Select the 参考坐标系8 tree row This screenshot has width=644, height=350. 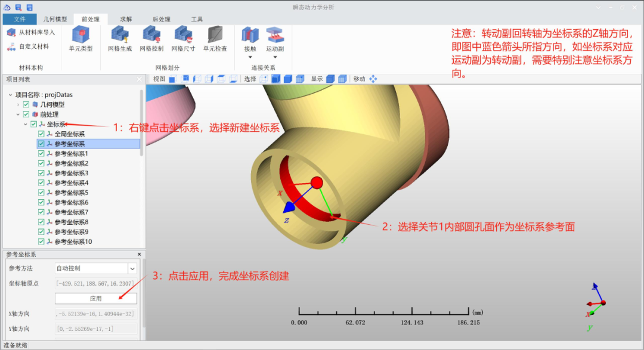pyautogui.click(x=88, y=222)
